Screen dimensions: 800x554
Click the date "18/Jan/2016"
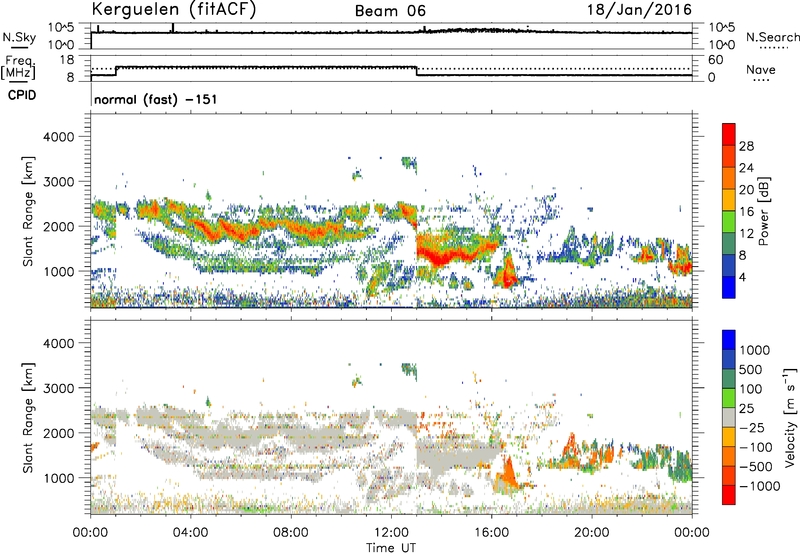click(x=639, y=10)
